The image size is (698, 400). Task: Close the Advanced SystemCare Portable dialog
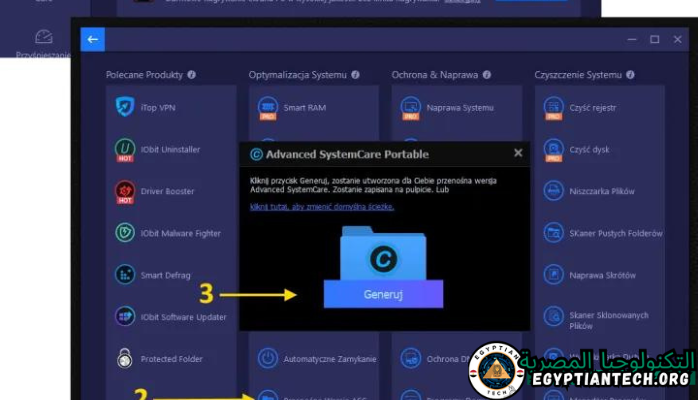(x=518, y=153)
